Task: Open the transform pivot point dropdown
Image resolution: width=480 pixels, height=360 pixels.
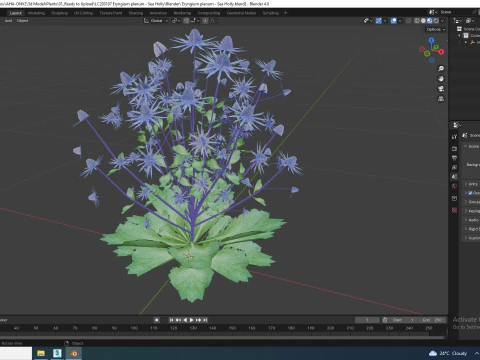Action: pos(175,21)
